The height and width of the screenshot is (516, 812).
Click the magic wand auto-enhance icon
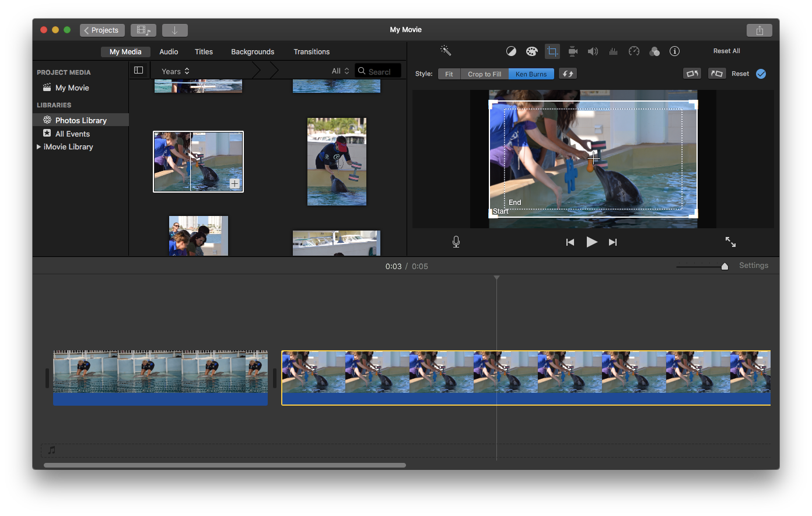tap(446, 51)
